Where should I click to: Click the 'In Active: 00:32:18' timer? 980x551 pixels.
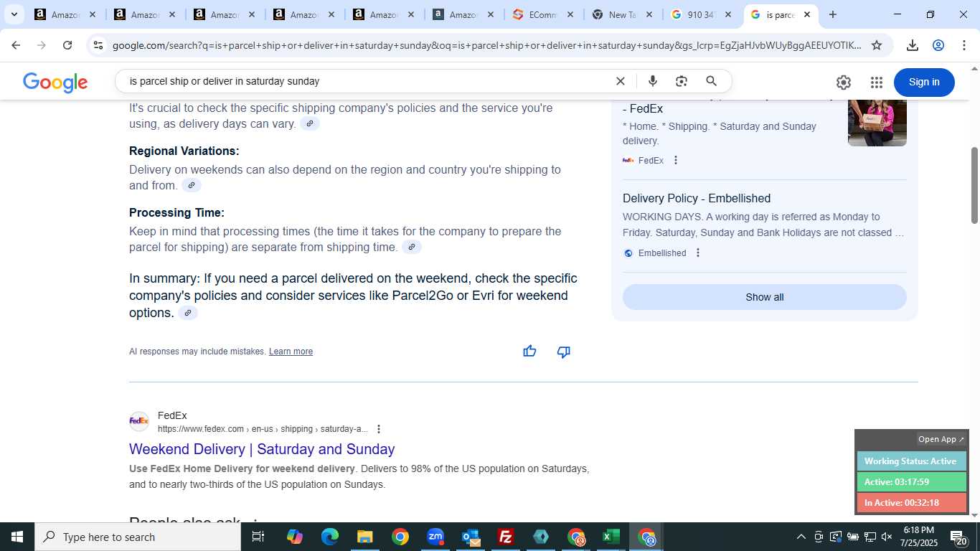click(911, 503)
